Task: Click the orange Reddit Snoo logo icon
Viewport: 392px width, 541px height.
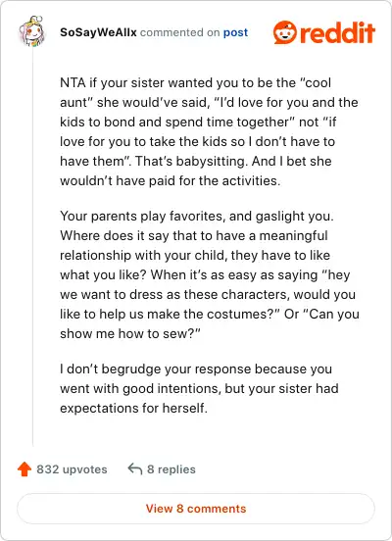Action: coord(284,32)
